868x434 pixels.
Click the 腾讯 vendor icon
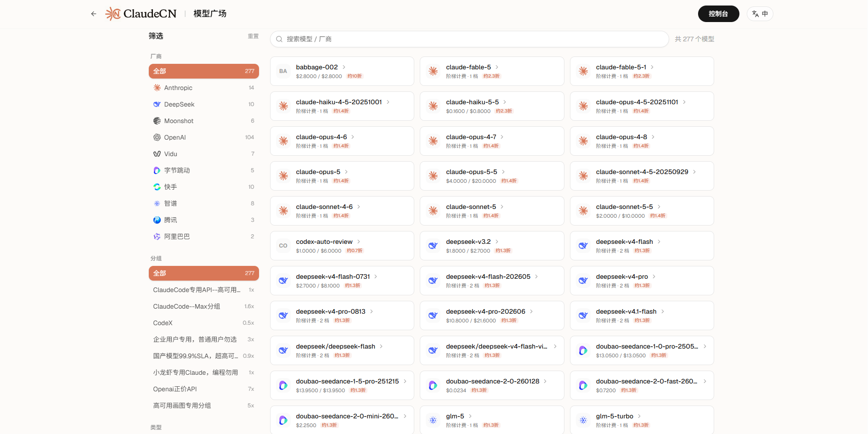click(x=157, y=220)
